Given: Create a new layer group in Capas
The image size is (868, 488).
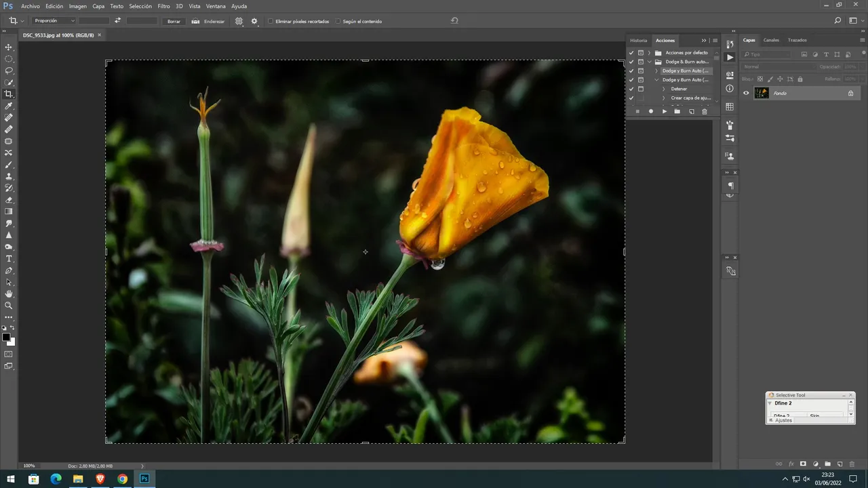Looking at the screenshot, I should coord(827,464).
